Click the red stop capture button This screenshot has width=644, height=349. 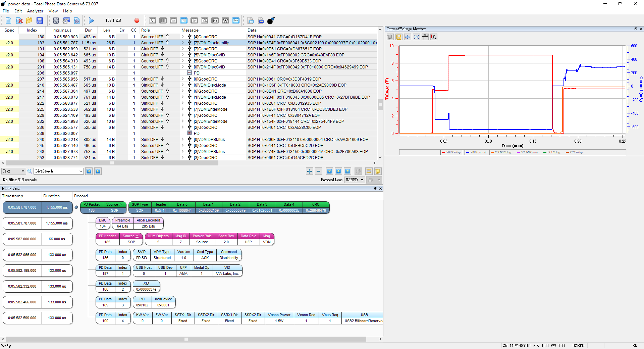(137, 21)
